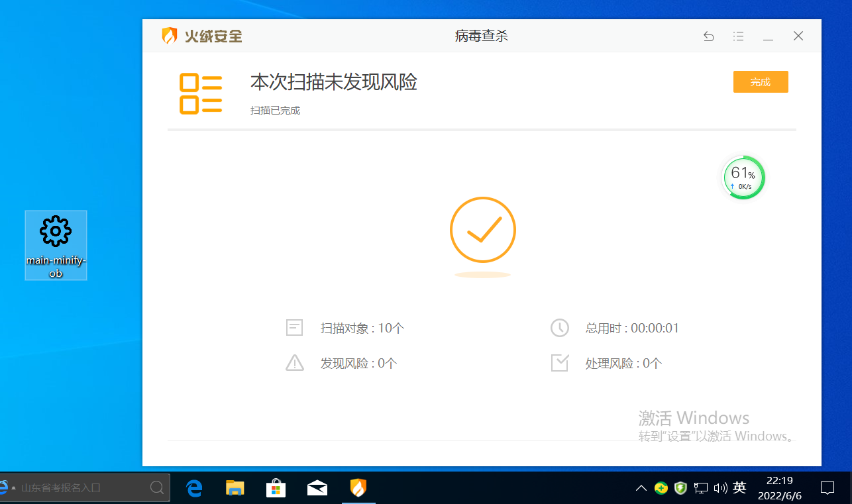852x504 pixels.
Task: Click the 61% floating performance ball
Action: point(743,177)
